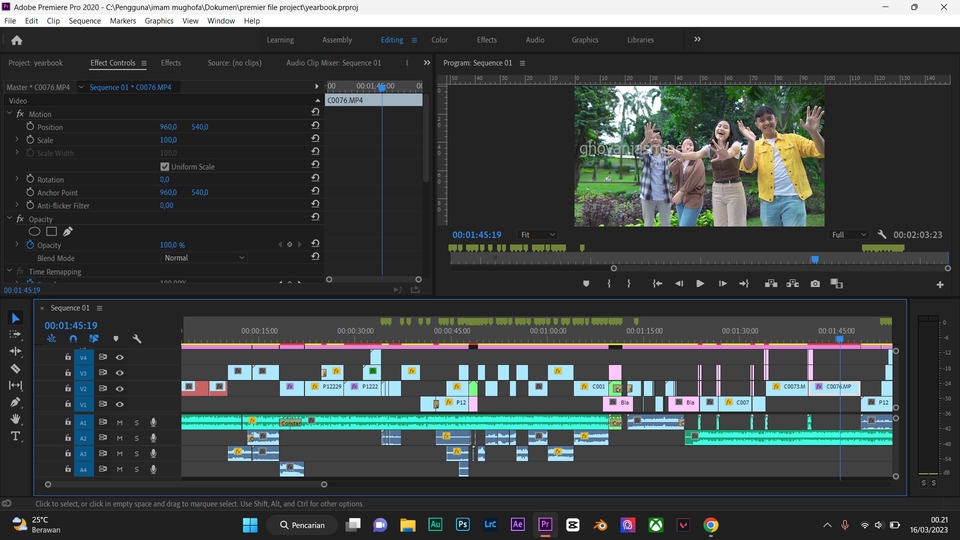Select the Pen tool in the toolbar
Viewport: 960px width, 540px height.
[15, 402]
